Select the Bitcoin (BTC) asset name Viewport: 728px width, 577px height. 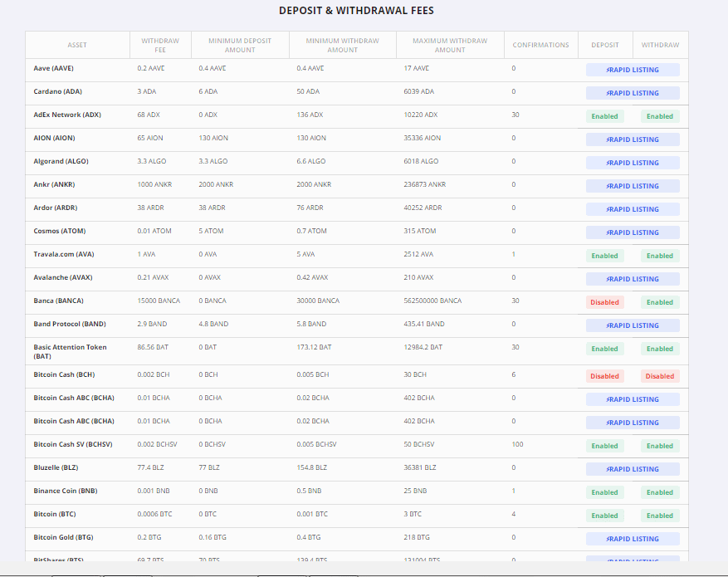click(x=55, y=514)
